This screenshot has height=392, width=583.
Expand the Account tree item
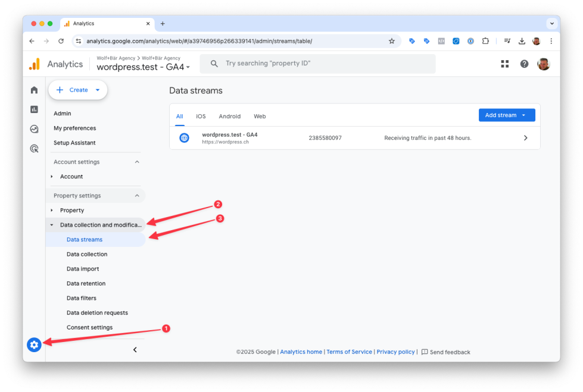52,177
